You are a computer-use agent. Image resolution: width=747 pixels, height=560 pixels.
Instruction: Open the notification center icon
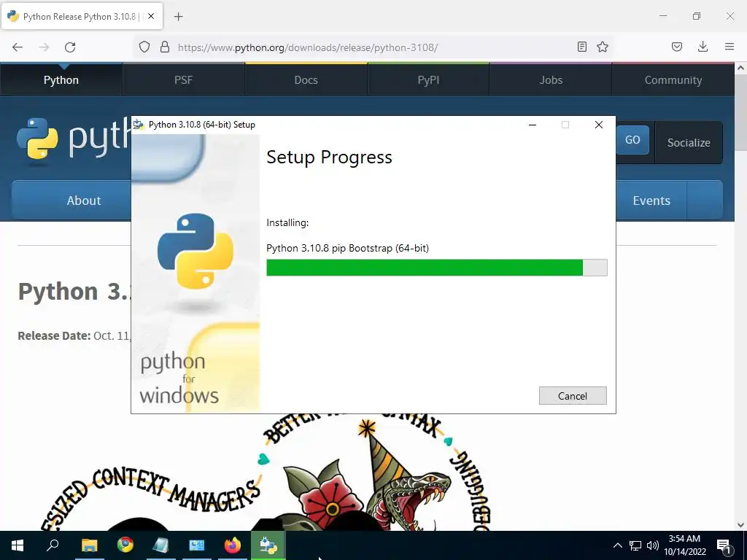pos(724,545)
